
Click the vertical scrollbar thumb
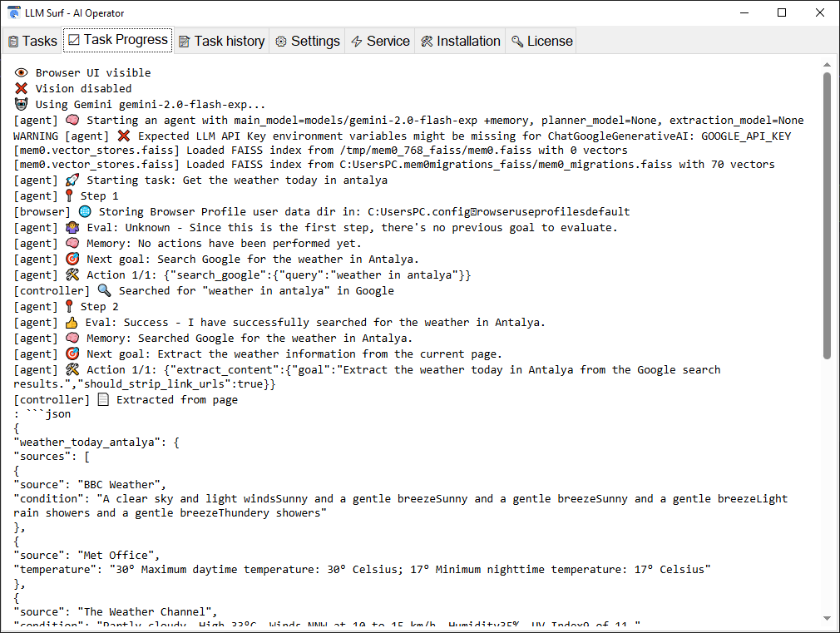(827, 216)
